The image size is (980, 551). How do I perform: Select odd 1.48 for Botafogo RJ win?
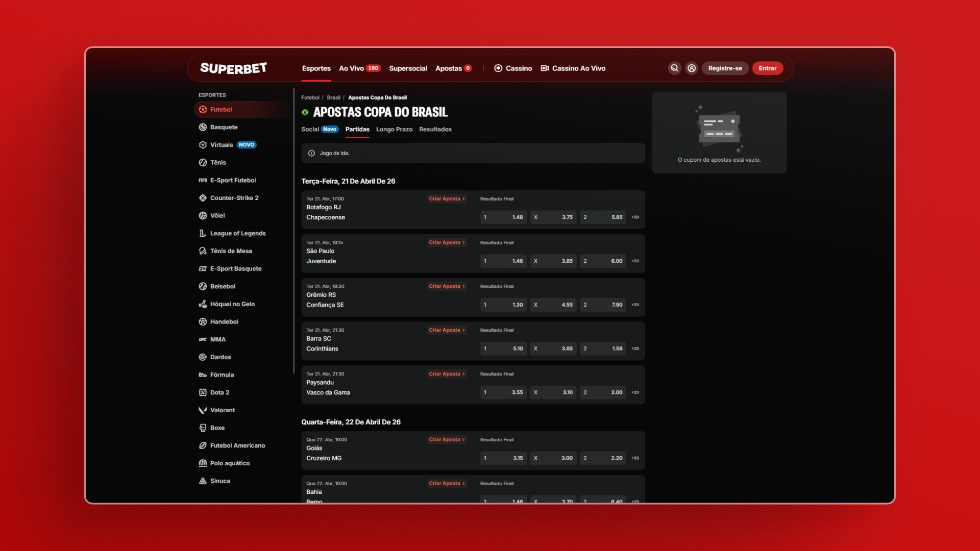[503, 217]
